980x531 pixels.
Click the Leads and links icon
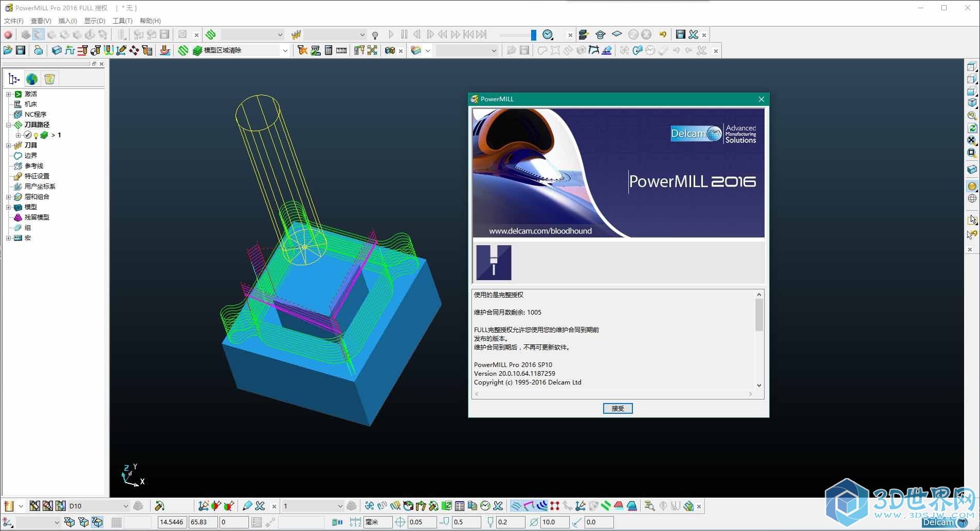coord(108,50)
